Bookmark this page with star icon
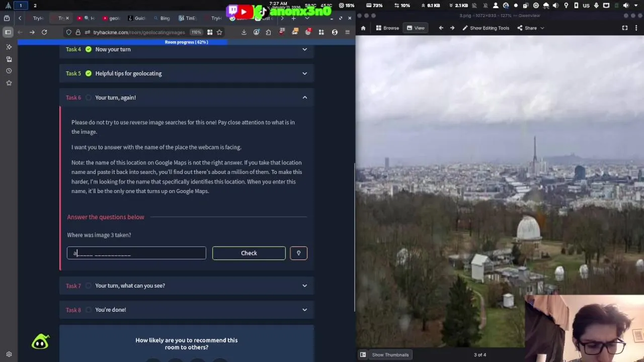Viewport: 644px width, 362px height. click(x=219, y=32)
